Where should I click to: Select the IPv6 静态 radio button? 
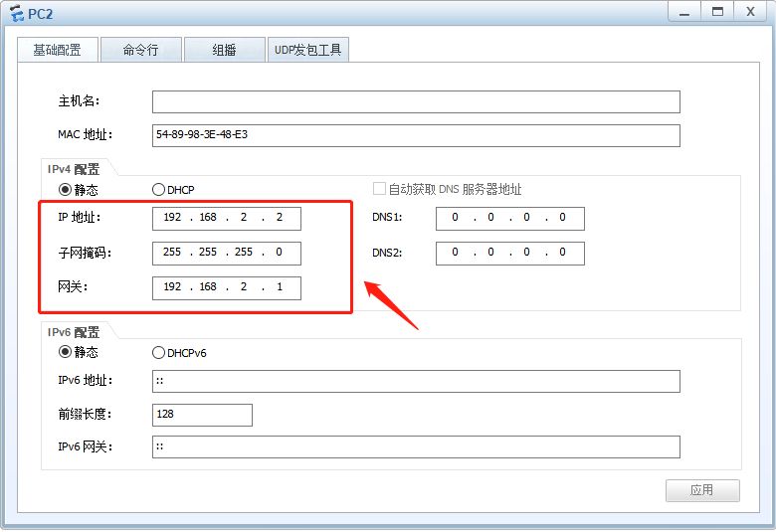(x=66, y=352)
